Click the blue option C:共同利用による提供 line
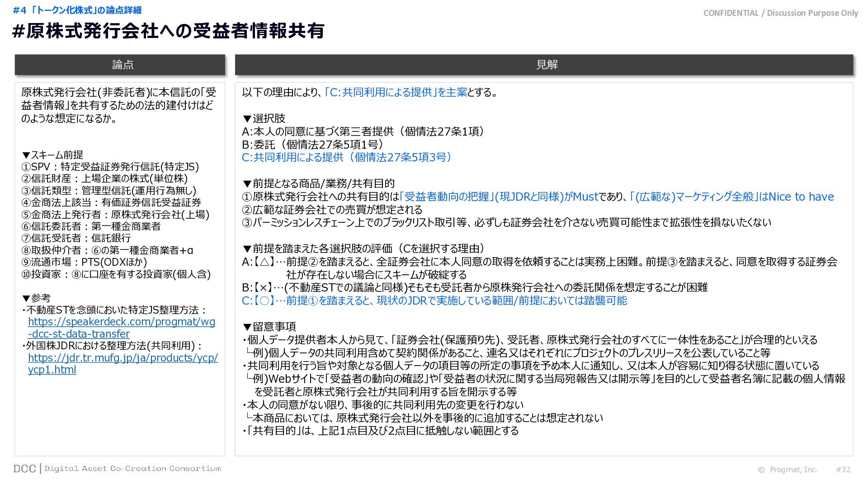Image resolution: width=868 pixels, height=488 pixels. 347,157
